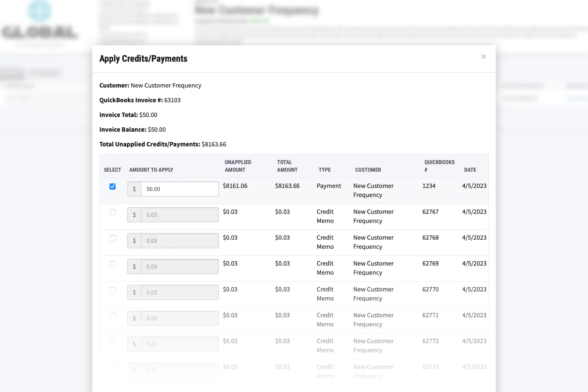The width and height of the screenshot is (588, 392).
Task: Click the Invoice Balance $50.00 value
Action: click(x=157, y=129)
